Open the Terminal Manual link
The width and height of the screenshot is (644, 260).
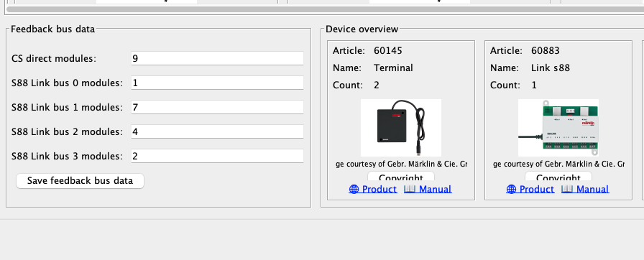coord(436,189)
